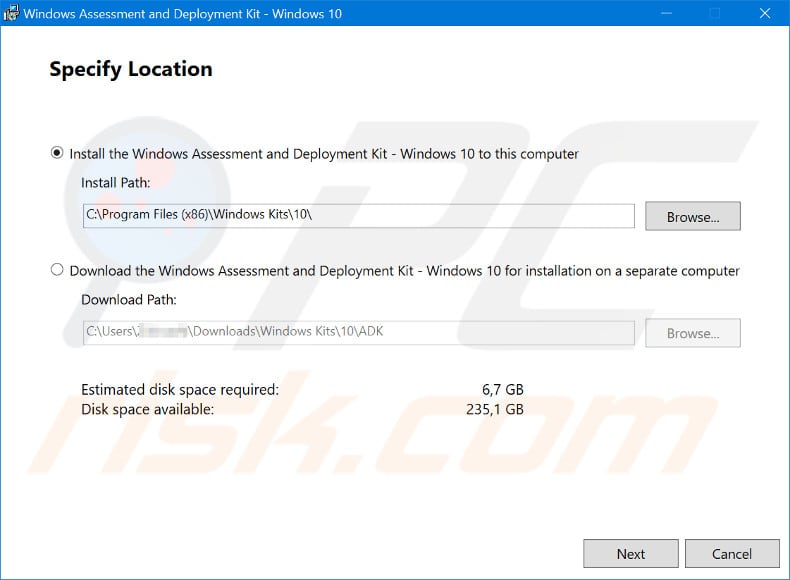
Task: Proceed with the Next button
Action: tap(631, 553)
